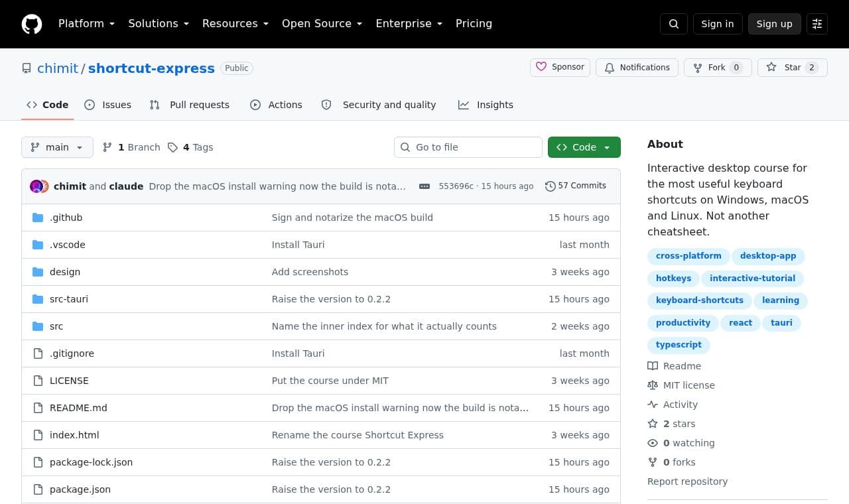Screen dimensions: 849x504
Task: Click the package.json file icon
Action: click(x=38, y=489)
